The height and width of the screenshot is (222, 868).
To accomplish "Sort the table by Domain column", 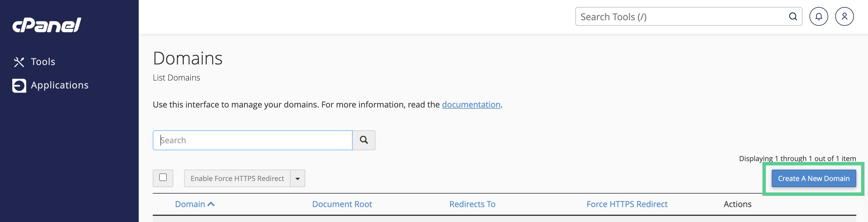I will click(191, 204).
